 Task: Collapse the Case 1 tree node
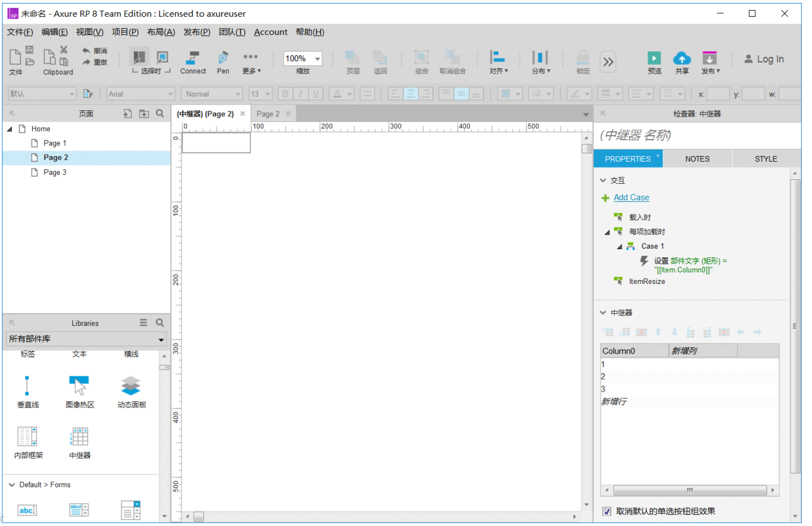620,246
